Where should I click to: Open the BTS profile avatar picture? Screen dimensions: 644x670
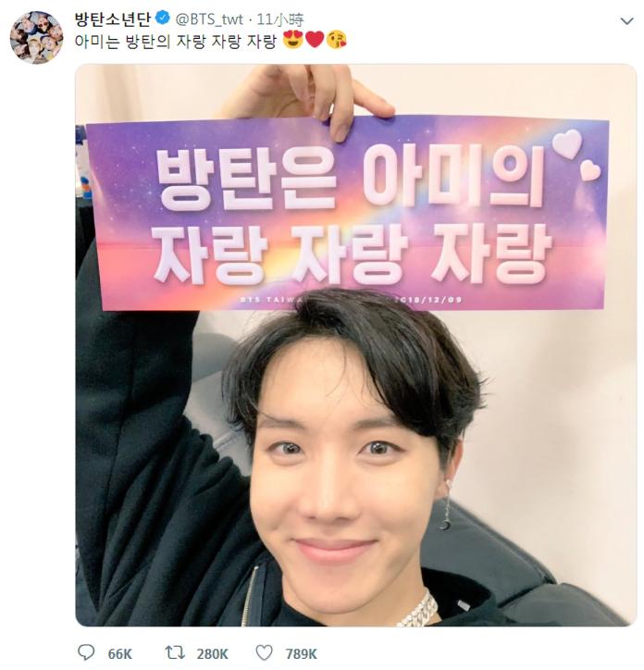tap(36, 38)
